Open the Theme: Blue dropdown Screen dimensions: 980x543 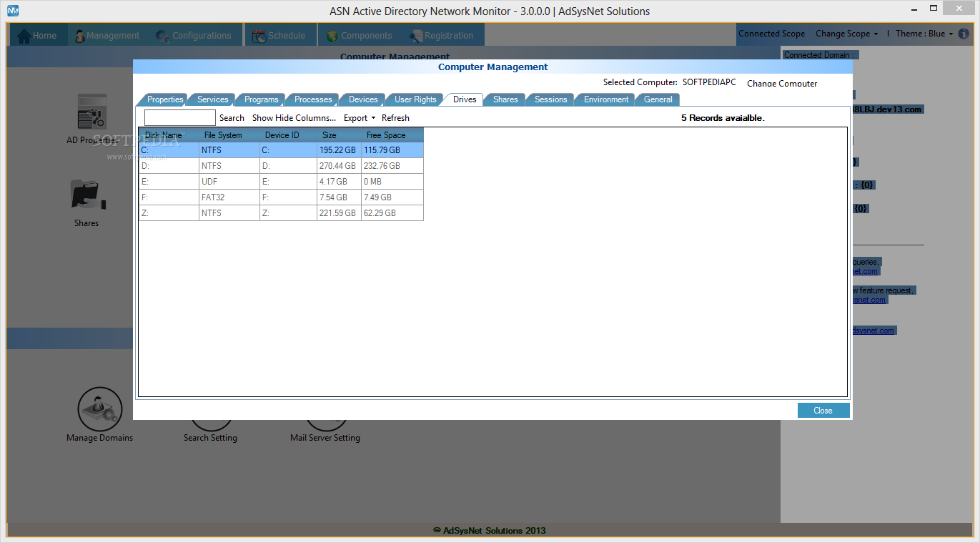point(924,34)
